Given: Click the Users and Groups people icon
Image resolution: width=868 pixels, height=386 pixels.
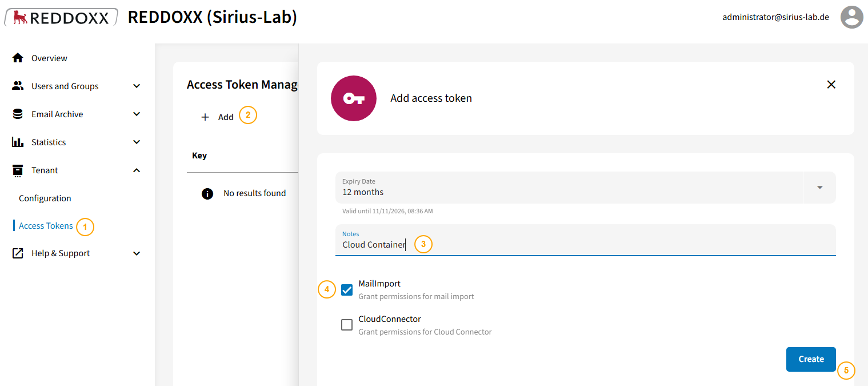Looking at the screenshot, I should (x=18, y=86).
